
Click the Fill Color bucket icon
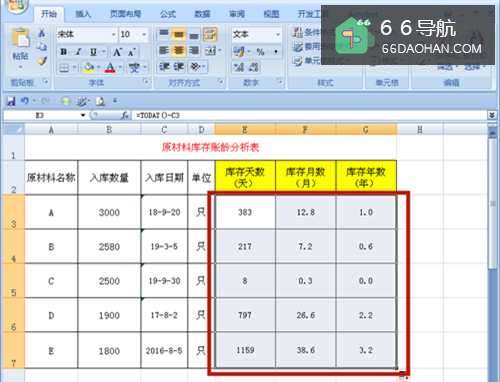89,68
